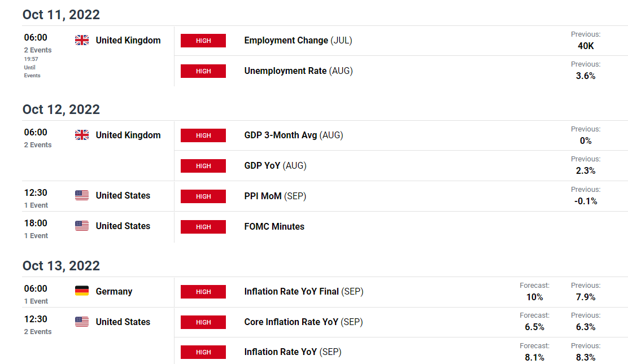Click the US flag next to 12:30 PPI event
This screenshot has height=364, width=628.
coord(82,195)
